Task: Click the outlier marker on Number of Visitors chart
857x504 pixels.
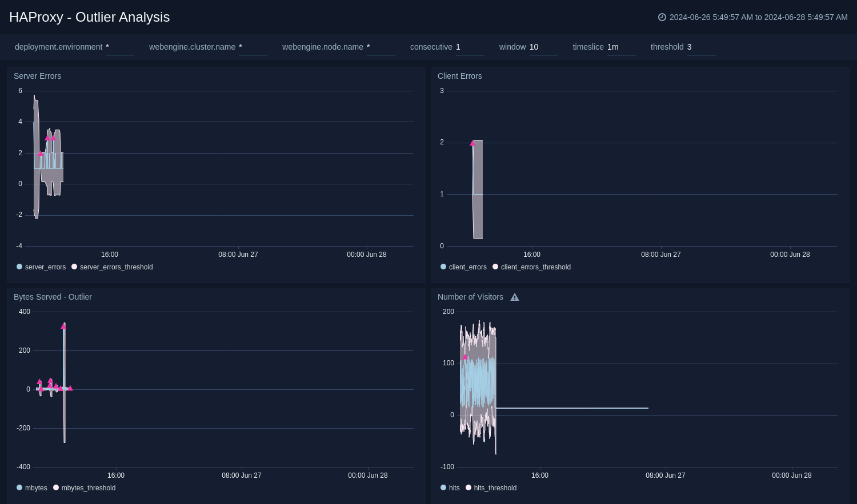Action: [465, 357]
